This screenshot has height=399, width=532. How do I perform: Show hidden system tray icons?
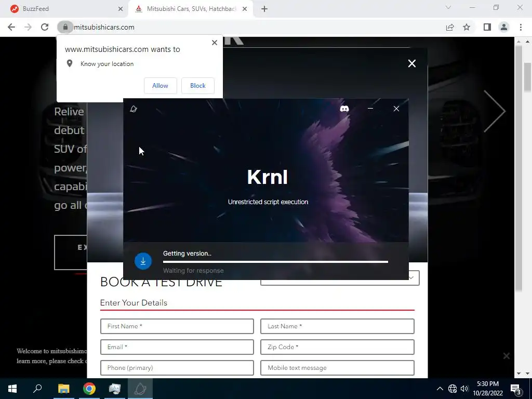coord(440,389)
